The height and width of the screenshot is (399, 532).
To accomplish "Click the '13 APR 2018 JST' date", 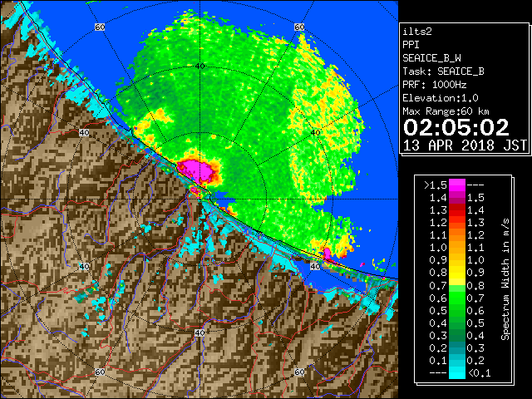I will (465, 145).
